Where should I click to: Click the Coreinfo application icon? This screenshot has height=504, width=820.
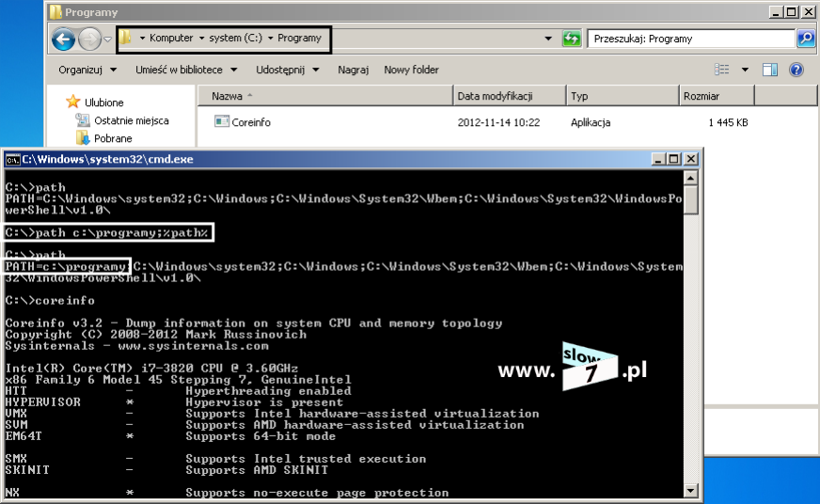click(x=222, y=121)
